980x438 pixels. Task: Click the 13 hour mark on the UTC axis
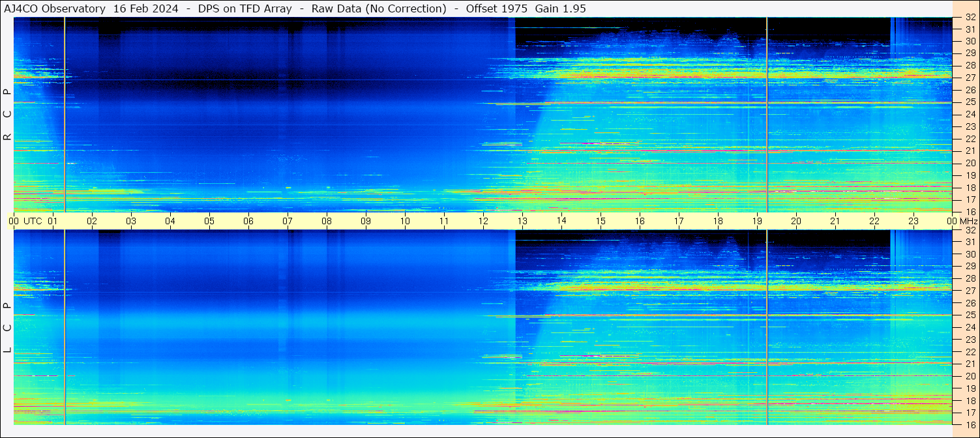coord(522,221)
